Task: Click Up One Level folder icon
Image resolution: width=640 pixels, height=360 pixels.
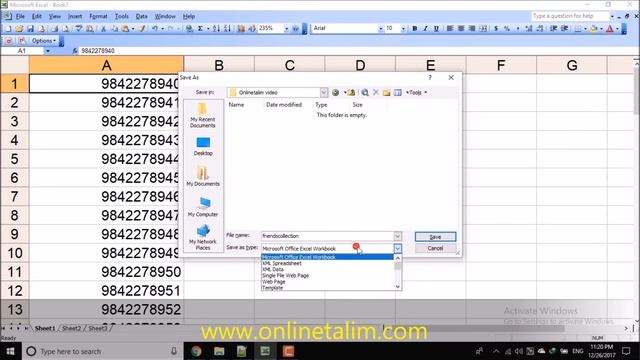Action: click(x=351, y=93)
